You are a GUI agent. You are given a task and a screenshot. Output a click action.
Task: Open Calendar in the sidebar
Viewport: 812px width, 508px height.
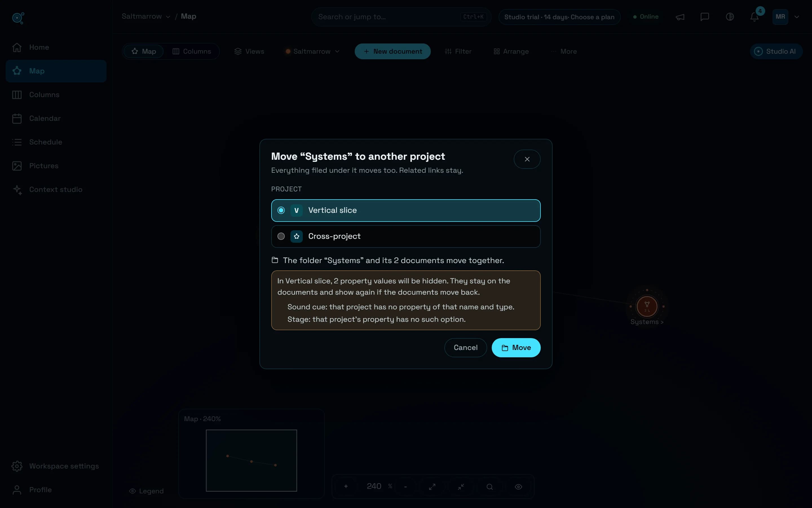[x=56, y=118]
